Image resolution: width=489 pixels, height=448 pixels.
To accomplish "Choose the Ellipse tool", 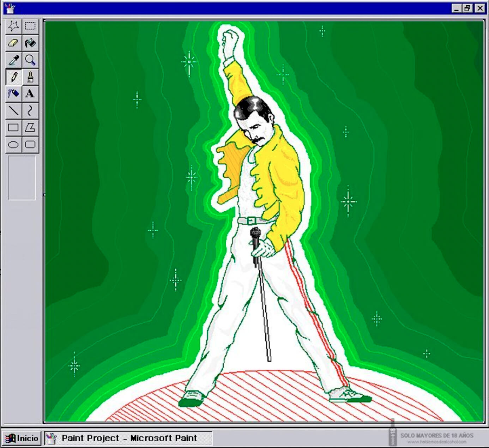I will pyautogui.click(x=14, y=145).
